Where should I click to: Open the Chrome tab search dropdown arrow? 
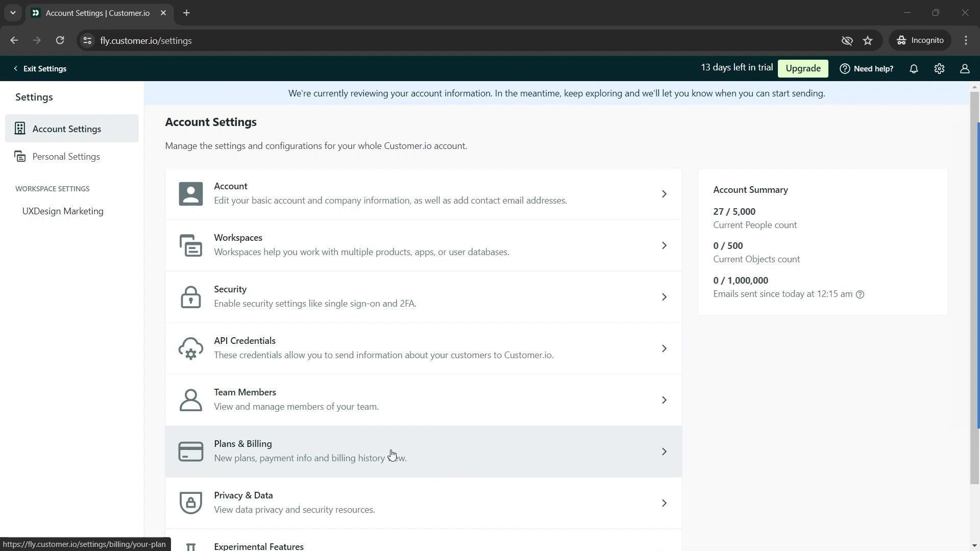(13, 13)
